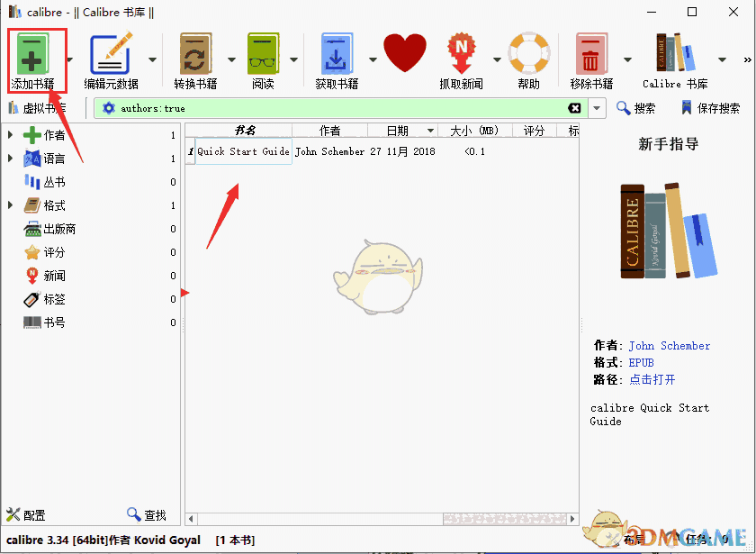The width and height of the screenshot is (756, 554).
Task: Click the red heart donate icon
Action: pyautogui.click(x=405, y=52)
